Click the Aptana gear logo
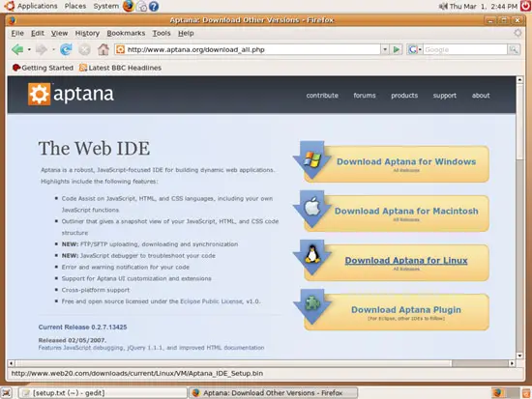Viewport: 532px width, 399px height. tap(39, 94)
